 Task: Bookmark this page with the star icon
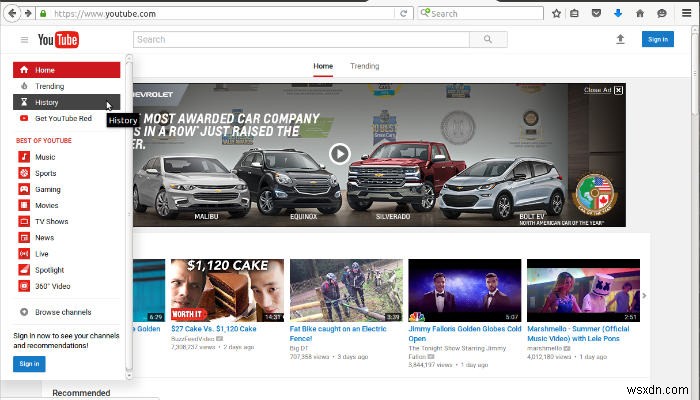click(556, 13)
